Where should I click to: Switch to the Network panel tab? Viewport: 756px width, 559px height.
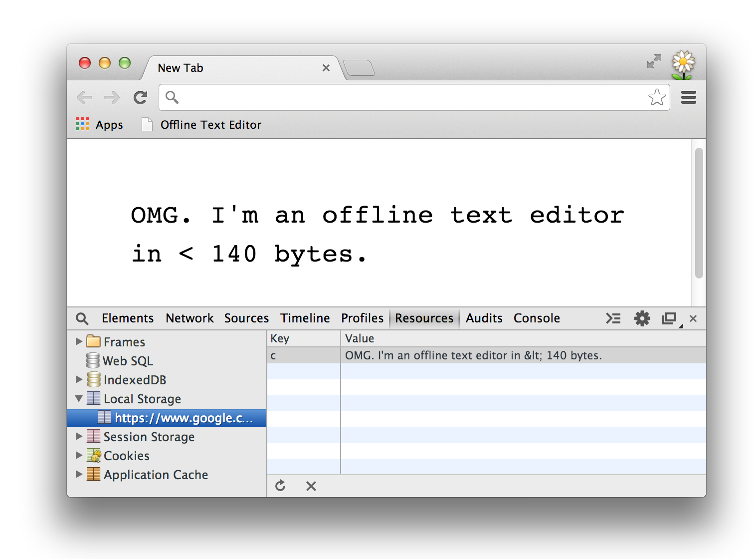tap(189, 318)
